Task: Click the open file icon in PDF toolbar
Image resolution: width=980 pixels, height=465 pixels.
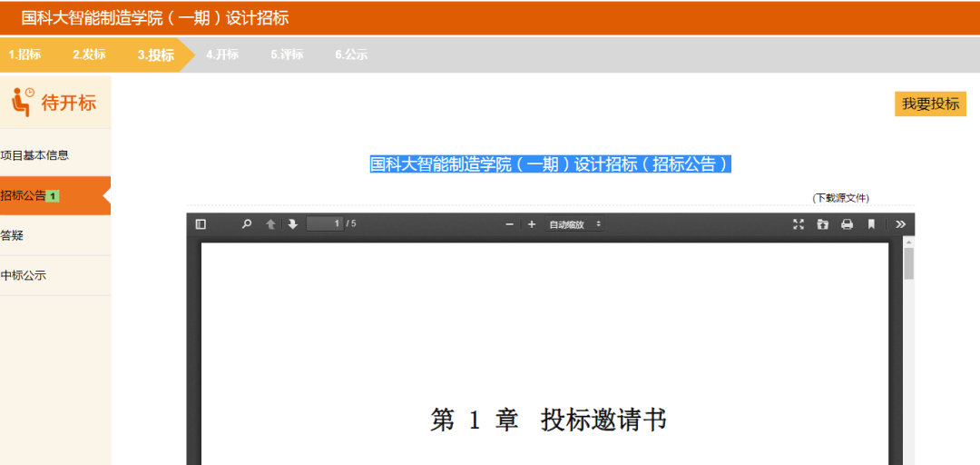Action: point(822,224)
